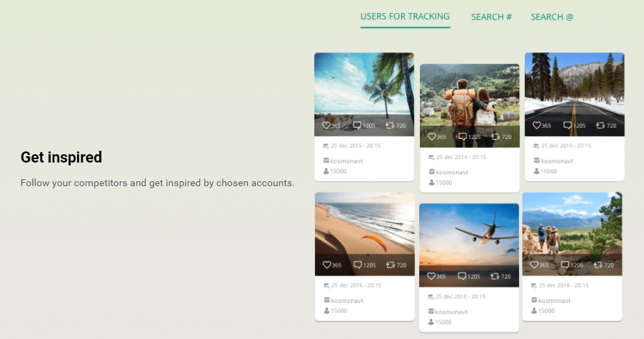Open the backpacker couple photo
Image resolution: width=644 pixels, height=339 pixels.
coord(469,106)
